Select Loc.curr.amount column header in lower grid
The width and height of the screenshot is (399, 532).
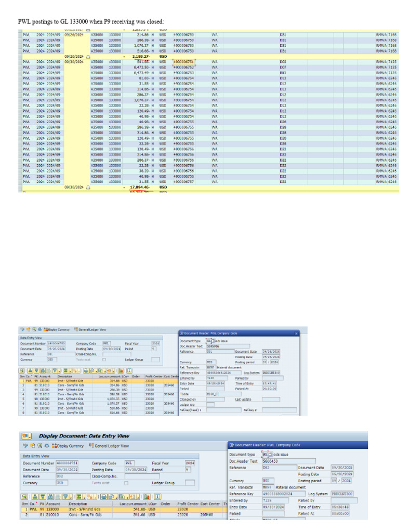(132, 504)
